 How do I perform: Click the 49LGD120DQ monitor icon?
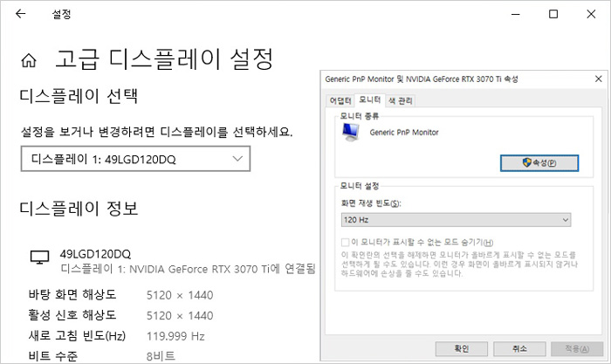(x=40, y=258)
